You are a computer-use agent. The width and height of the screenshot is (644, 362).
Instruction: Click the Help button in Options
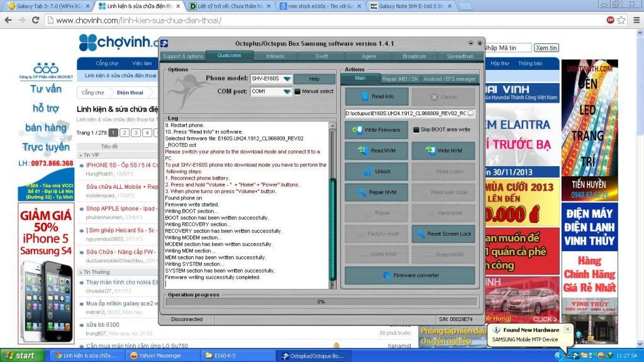pos(314,79)
